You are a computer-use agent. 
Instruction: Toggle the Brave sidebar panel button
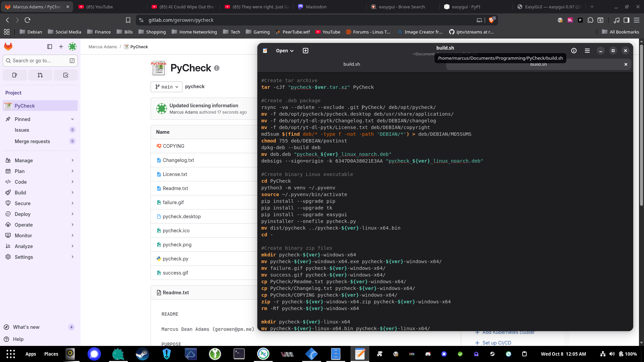pyautogui.click(x=626, y=20)
